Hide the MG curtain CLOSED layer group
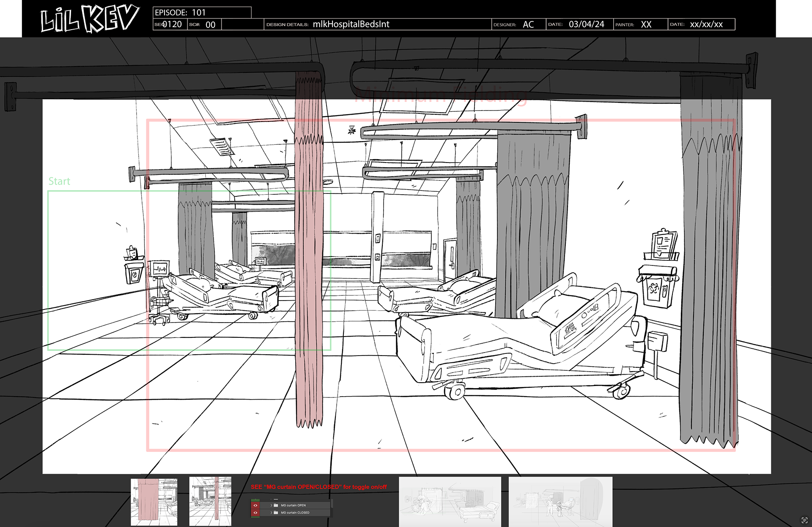This screenshot has width=812, height=527. [255, 513]
